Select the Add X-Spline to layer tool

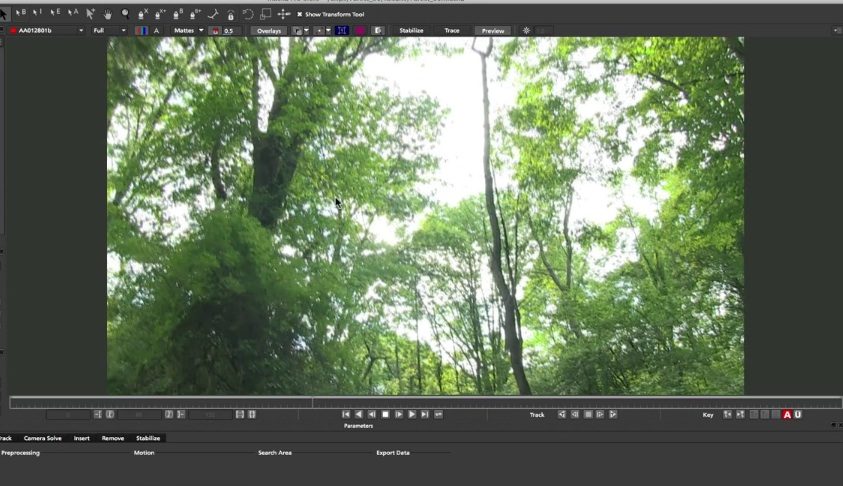[160, 14]
